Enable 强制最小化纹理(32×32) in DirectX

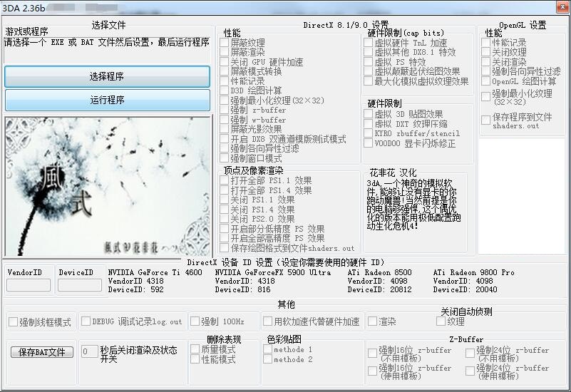(x=225, y=100)
